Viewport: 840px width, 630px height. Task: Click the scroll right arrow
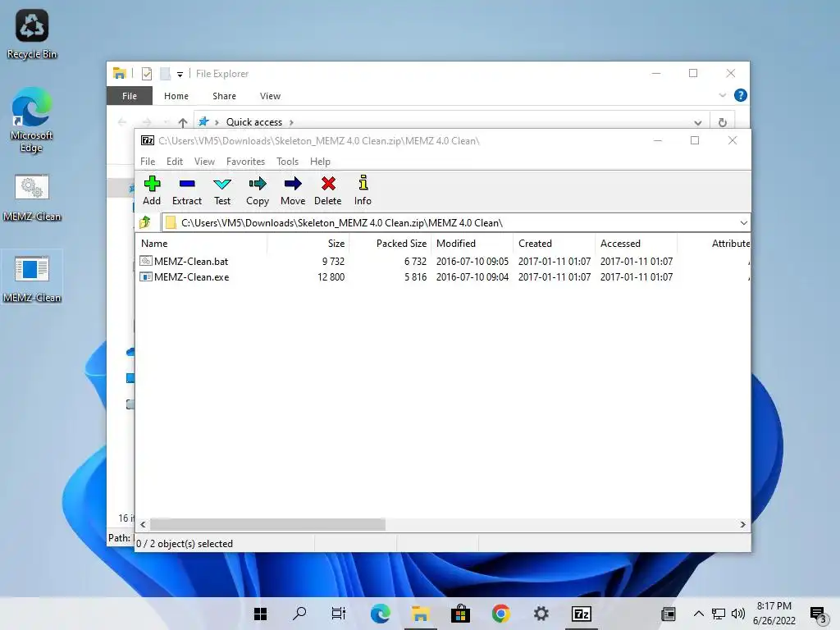point(742,524)
